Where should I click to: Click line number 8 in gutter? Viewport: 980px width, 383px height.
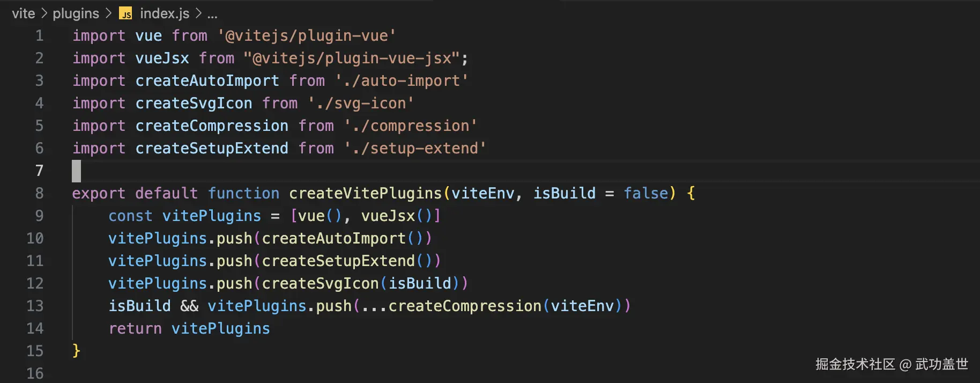[x=39, y=194]
